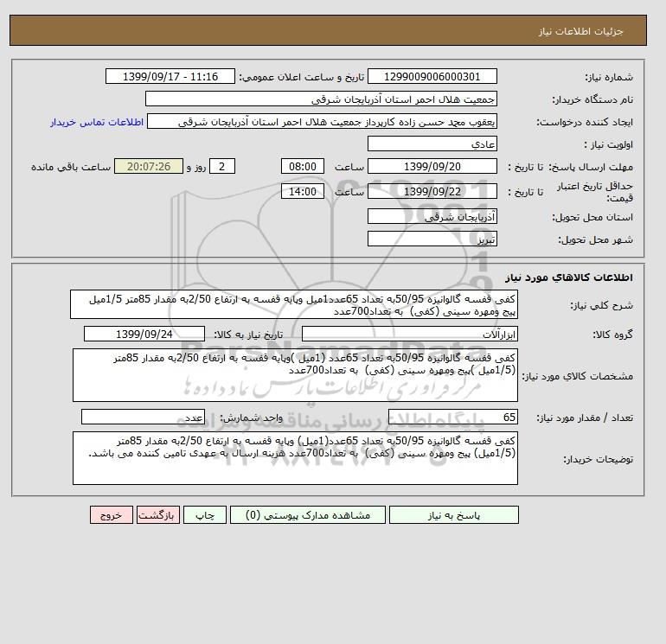The height and width of the screenshot is (644, 666).
Task: Select price validity time 14:00
Action: [303, 191]
